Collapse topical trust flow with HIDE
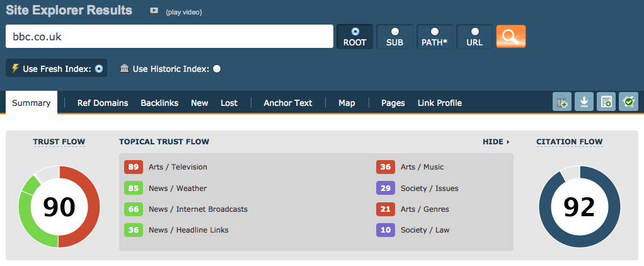 tap(496, 142)
